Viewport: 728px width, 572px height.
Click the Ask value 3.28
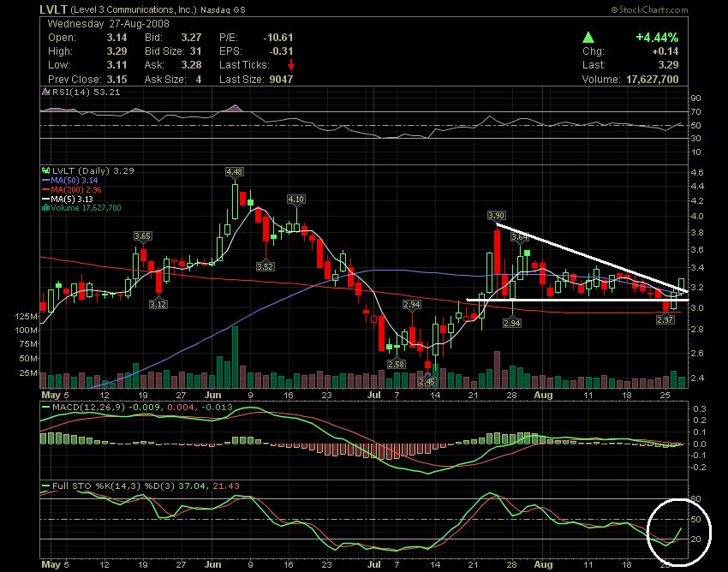[191, 65]
